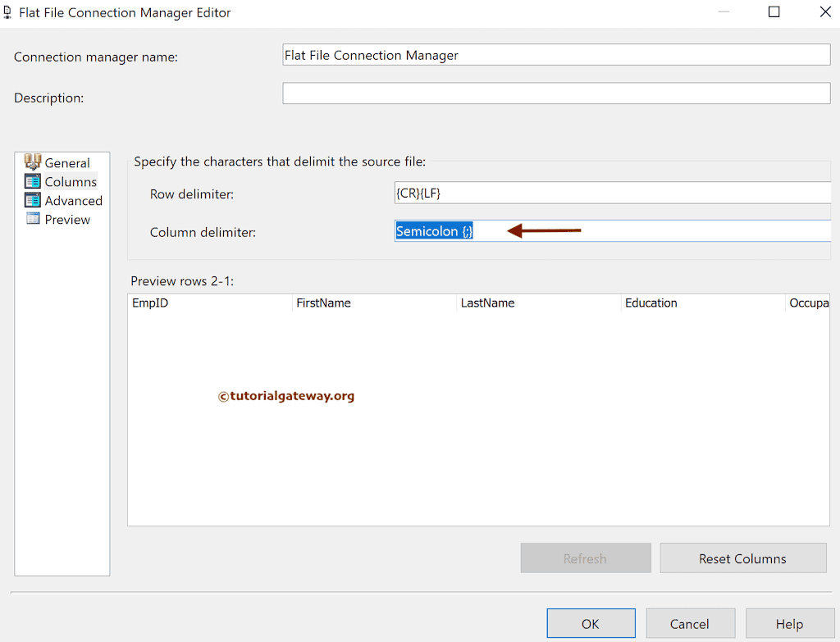
Task: Expand the Column delimiter list showing Semicolon
Action: point(820,231)
